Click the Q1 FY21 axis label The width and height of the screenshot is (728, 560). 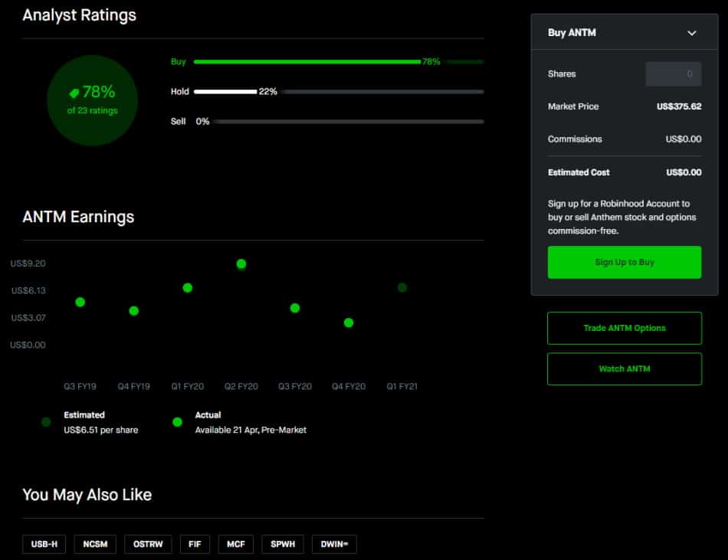[402, 386]
